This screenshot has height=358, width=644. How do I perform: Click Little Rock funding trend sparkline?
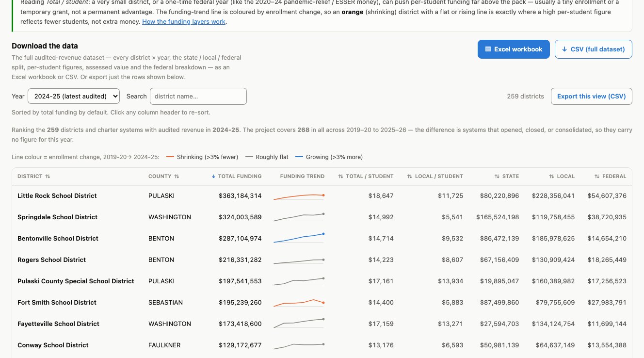(299, 196)
